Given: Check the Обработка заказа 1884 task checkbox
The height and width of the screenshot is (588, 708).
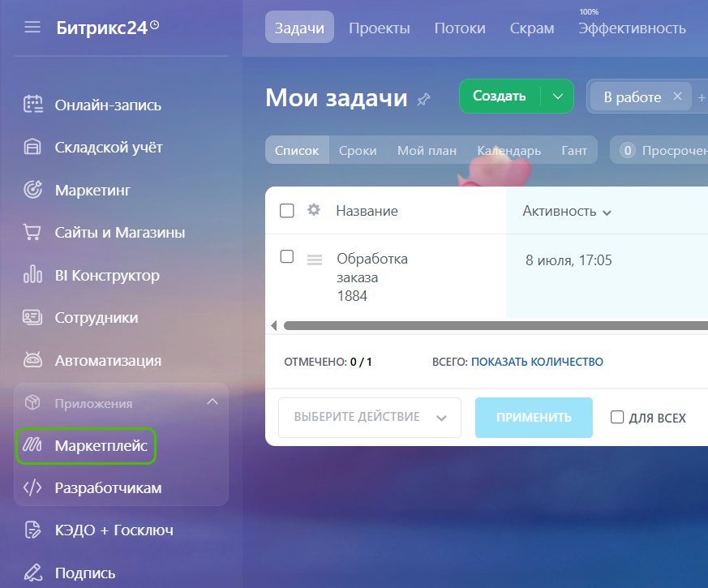Looking at the screenshot, I should (x=286, y=257).
